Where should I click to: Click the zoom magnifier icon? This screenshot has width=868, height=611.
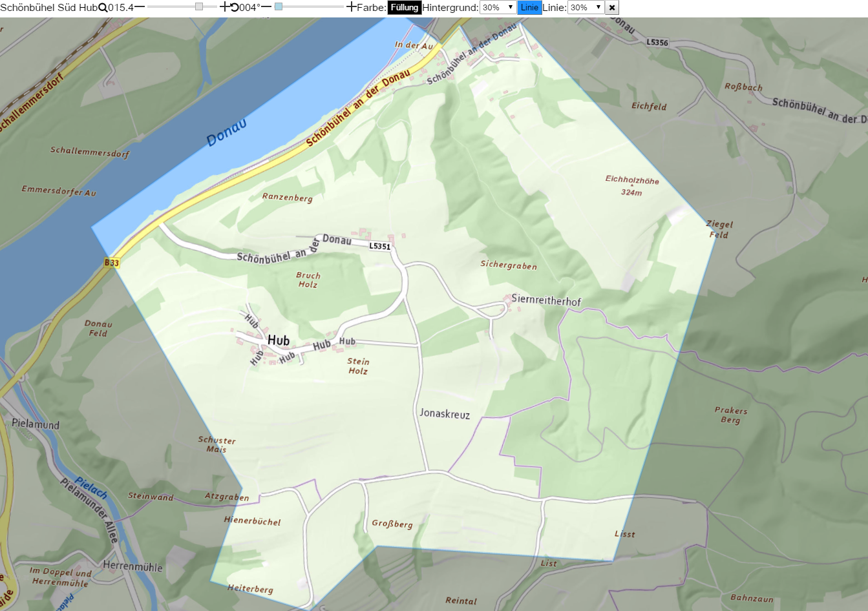103,8
